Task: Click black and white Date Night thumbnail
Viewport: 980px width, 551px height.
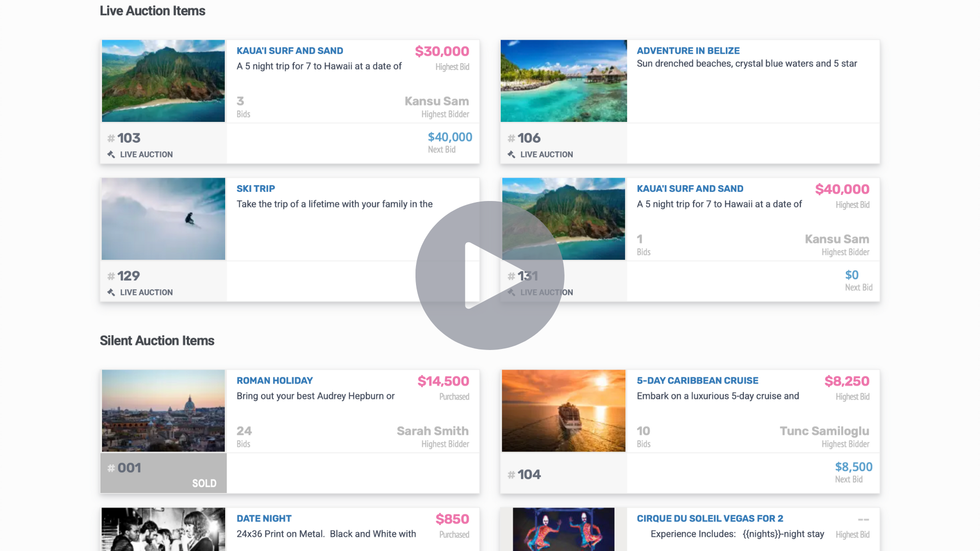Action: coord(163,529)
